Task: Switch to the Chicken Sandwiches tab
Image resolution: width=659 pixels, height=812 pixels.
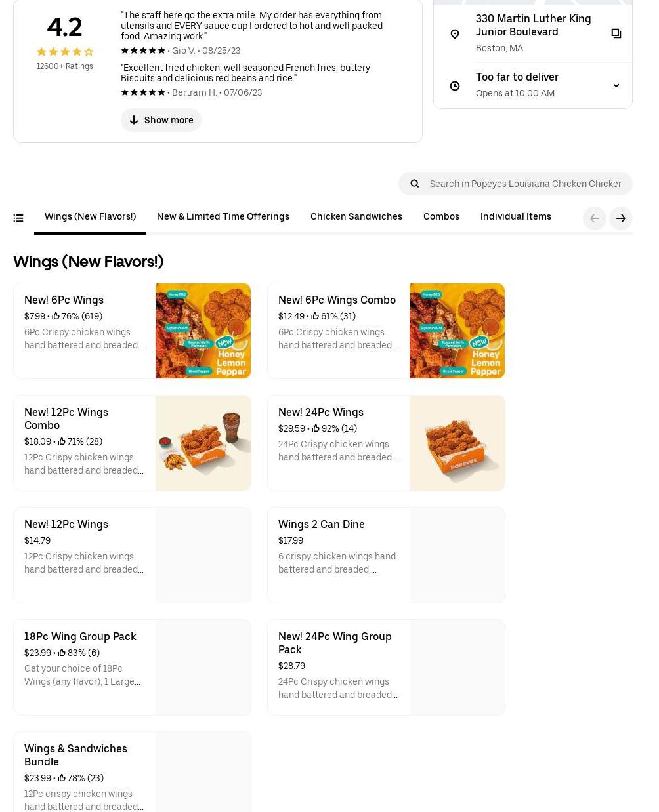Action: point(356,216)
